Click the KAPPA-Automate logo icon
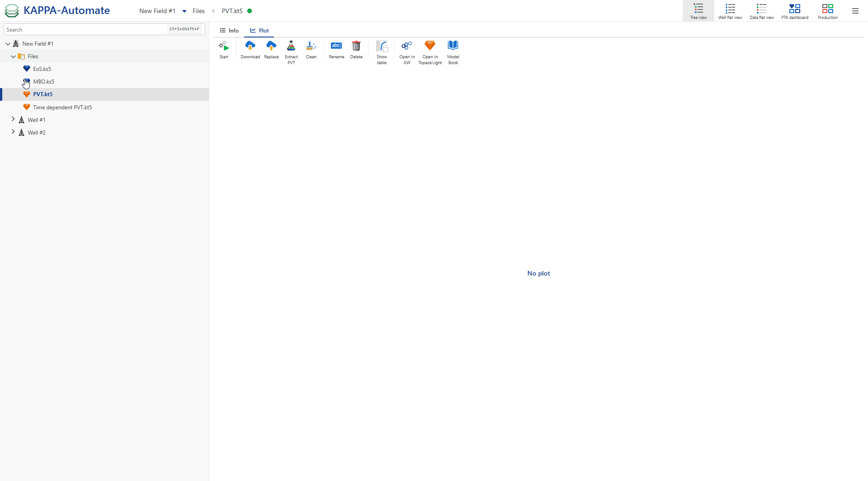Image resolution: width=868 pixels, height=481 pixels. point(12,11)
